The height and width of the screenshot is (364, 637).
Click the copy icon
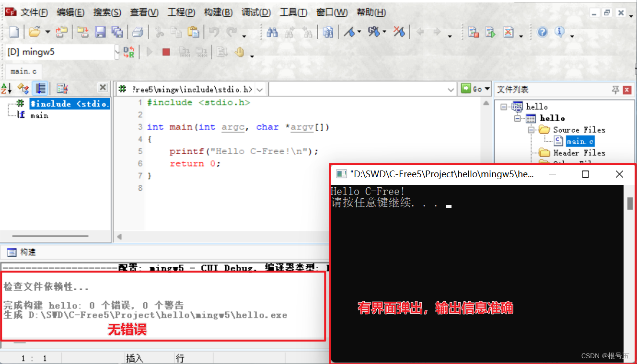click(x=176, y=32)
